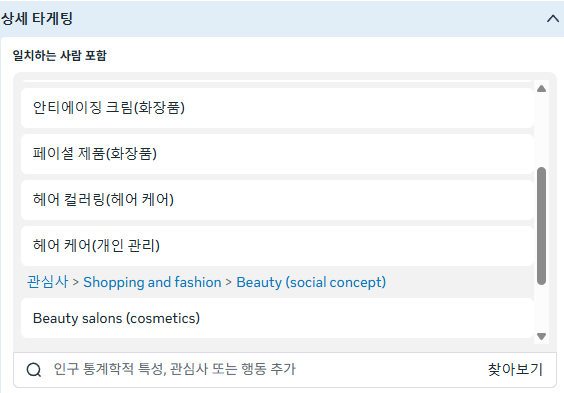Viewport: 564px width, 393px height.
Task: Click the scrollbar track above the thumb
Action: point(541,130)
